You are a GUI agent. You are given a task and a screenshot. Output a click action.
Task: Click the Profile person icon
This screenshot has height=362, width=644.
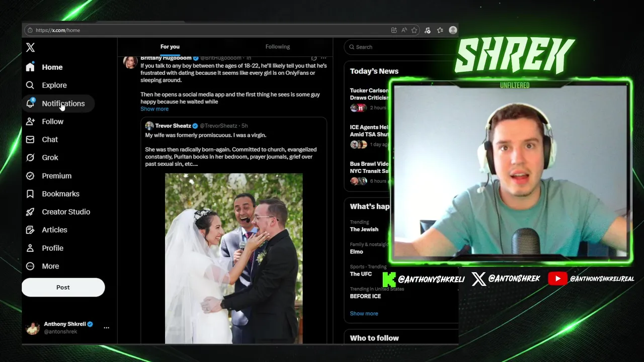tap(30, 248)
